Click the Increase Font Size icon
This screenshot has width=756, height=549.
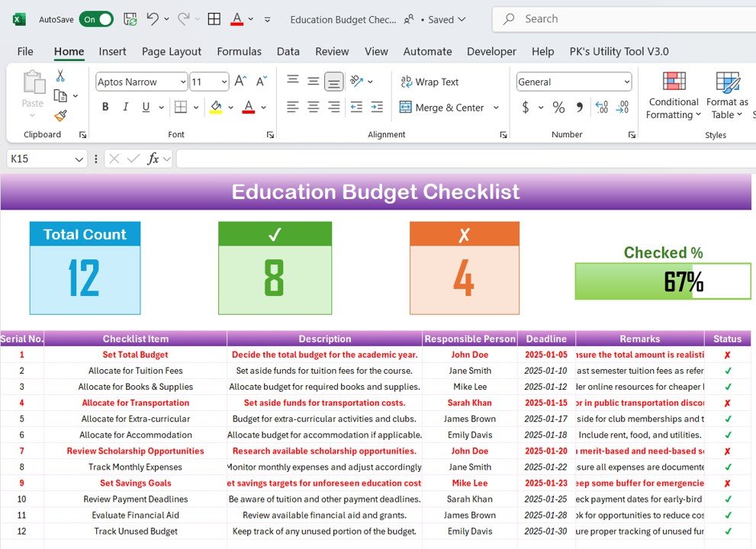[240, 82]
